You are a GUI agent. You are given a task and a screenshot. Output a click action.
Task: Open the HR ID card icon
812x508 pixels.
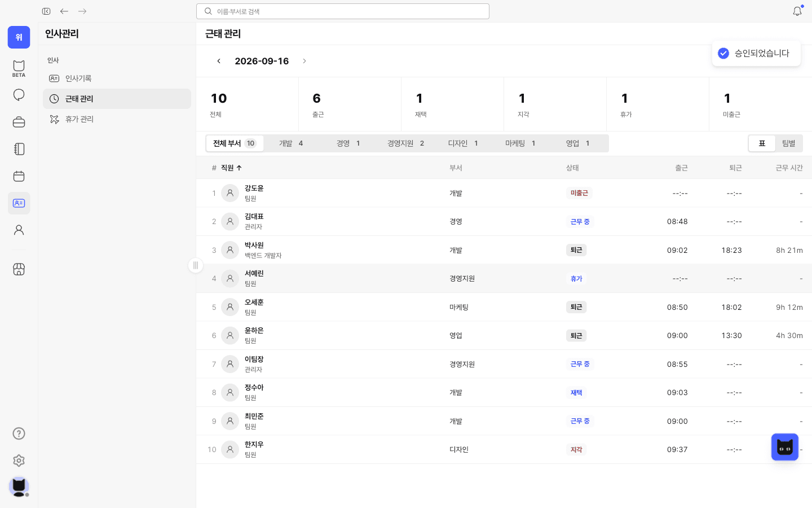19,203
